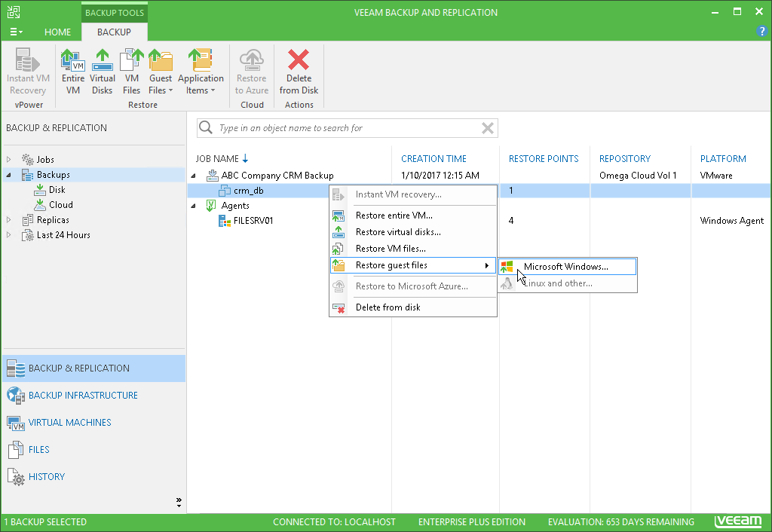
Task: Sort by the JOB NAME column header
Action: tap(217, 159)
